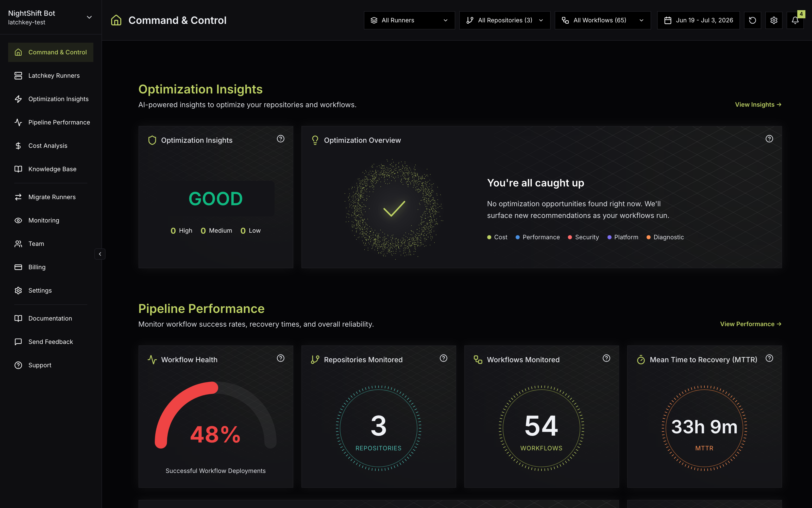Open help for the MTTR card
Screen dimensions: 812x508
769,358
